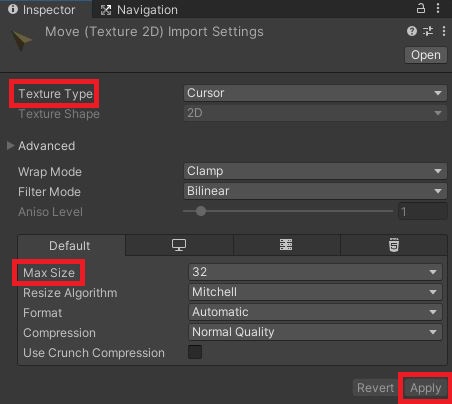Image resolution: width=452 pixels, height=404 pixels.
Task: Click the Aniso Level slider handle
Action: coord(201,211)
